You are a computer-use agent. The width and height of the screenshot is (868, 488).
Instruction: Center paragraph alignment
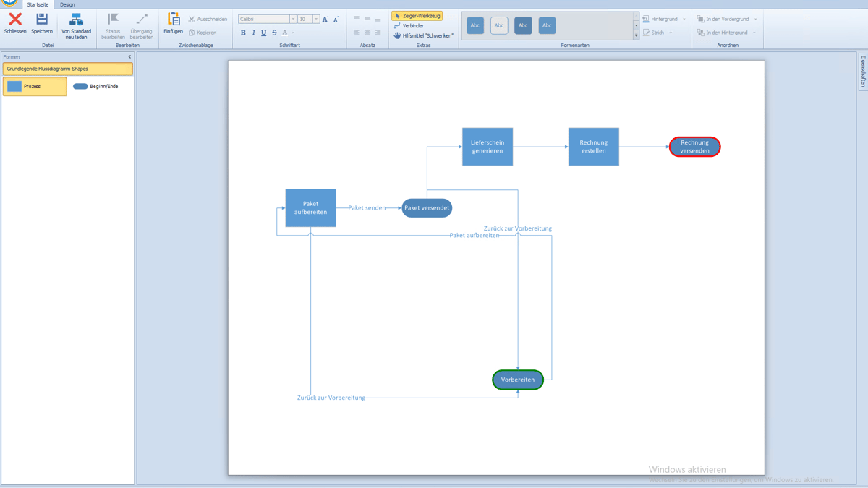coord(367,33)
